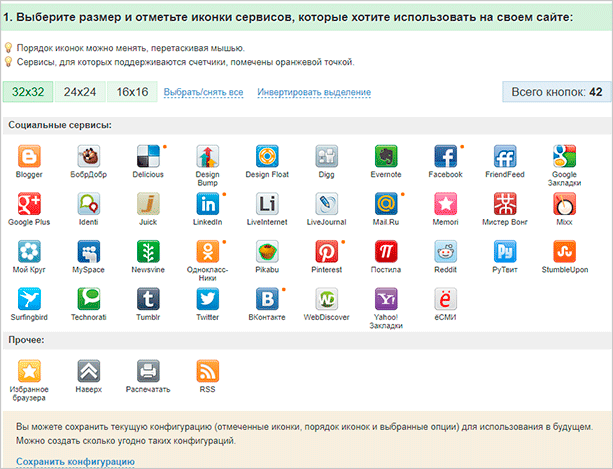
Task: Pick the ёСМИ icon
Action: tap(445, 299)
